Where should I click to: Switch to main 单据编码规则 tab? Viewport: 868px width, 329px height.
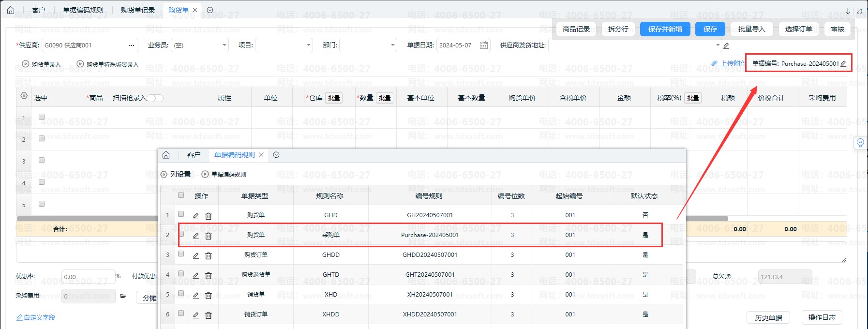pos(83,10)
